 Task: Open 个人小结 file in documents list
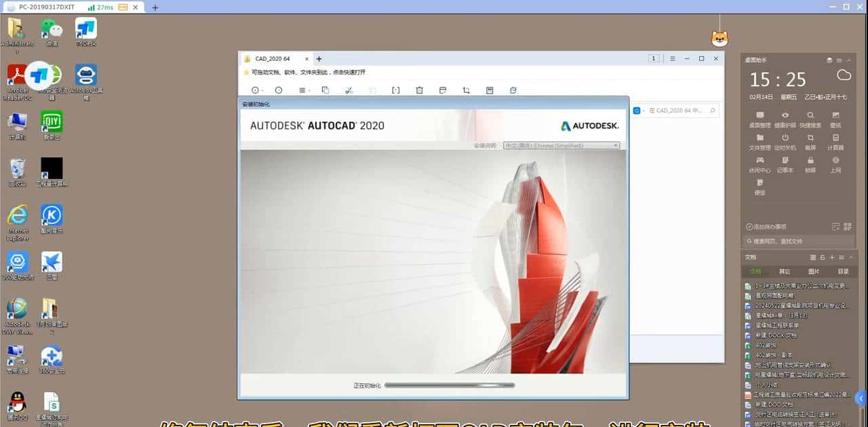764,384
